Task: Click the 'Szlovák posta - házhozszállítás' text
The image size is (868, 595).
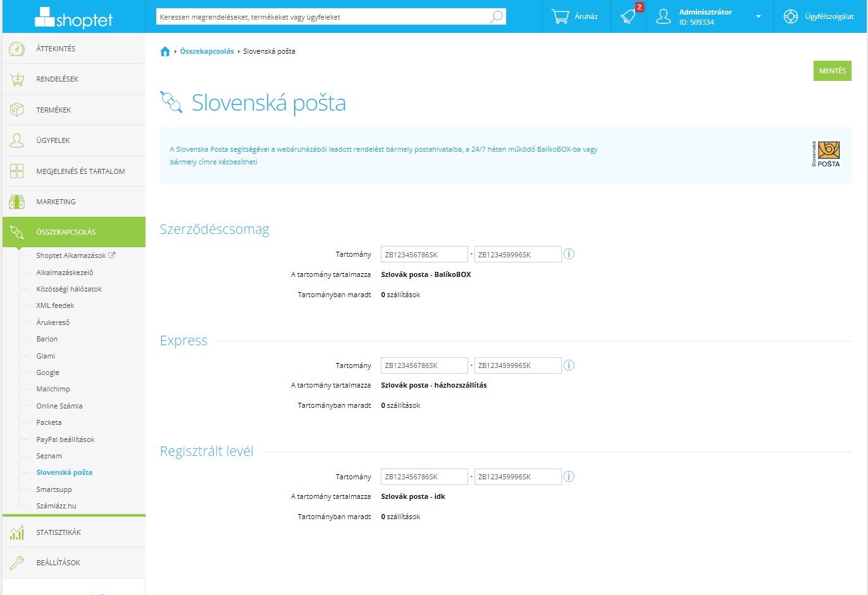Action: (x=434, y=385)
